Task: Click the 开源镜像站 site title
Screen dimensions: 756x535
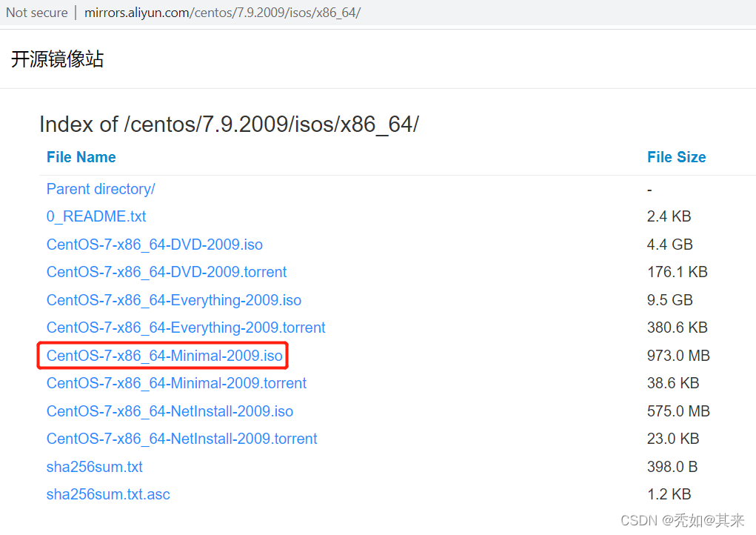Action: pos(57,59)
